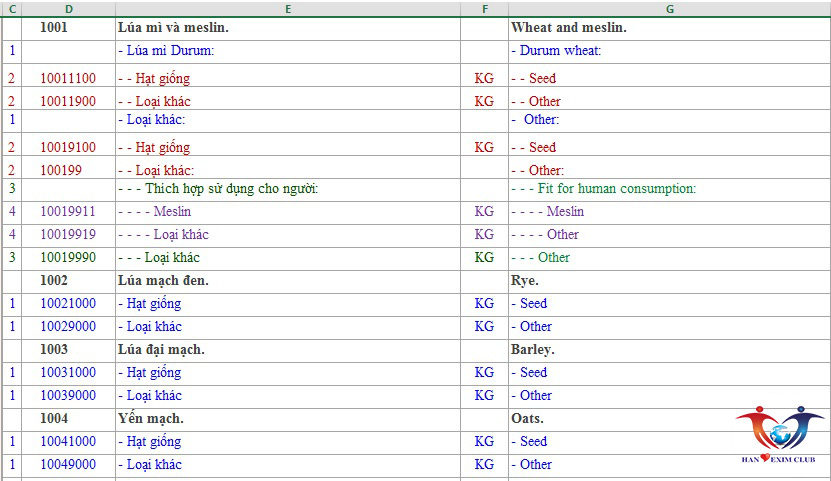Viewport: 831px width, 481px height.
Task: Click the 'Wheat and meslin.' cell
Action: click(670, 28)
